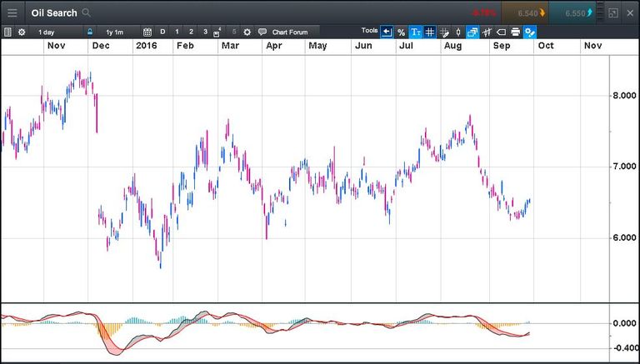Select chart preset 2
Screen dimensions: 640x364
tap(191, 32)
